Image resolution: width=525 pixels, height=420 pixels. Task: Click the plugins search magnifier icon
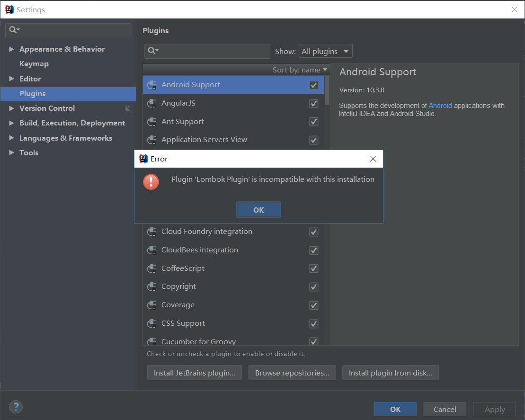153,51
